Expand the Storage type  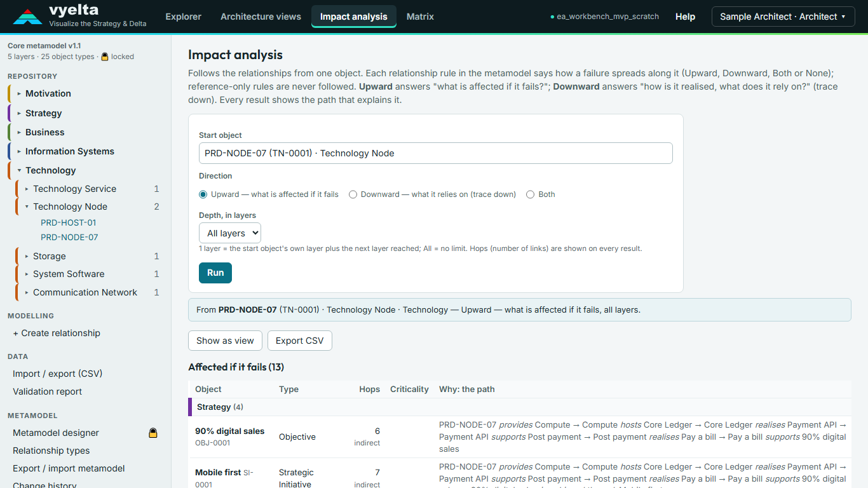(x=27, y=256)
